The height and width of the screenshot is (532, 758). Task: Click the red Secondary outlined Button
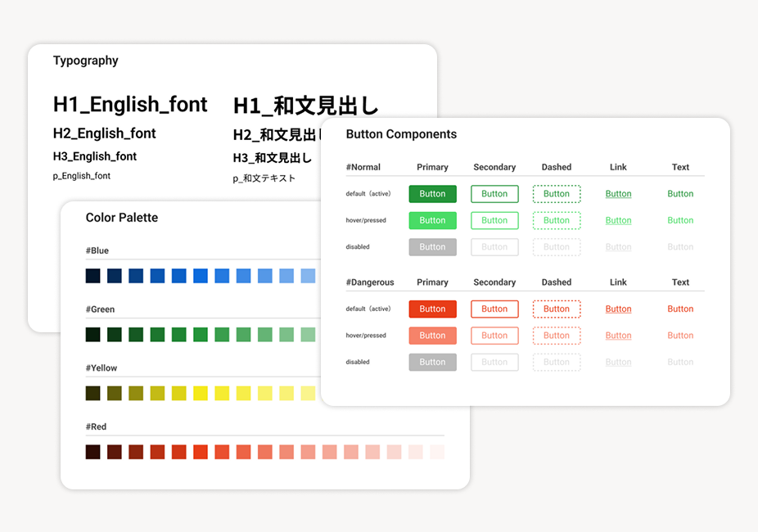(494, 309)
